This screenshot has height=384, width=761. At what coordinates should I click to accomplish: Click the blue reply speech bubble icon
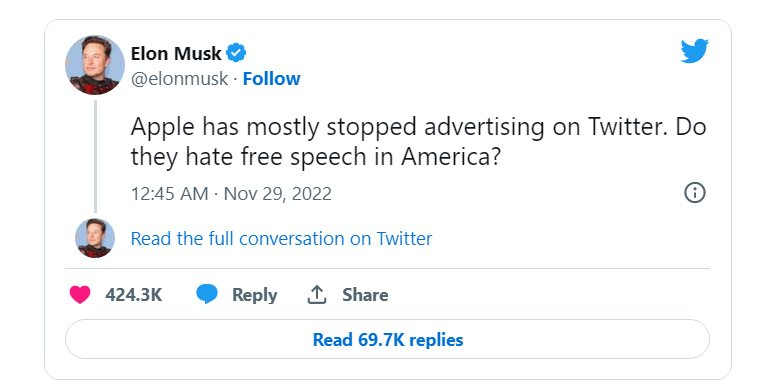click(207, 294)
